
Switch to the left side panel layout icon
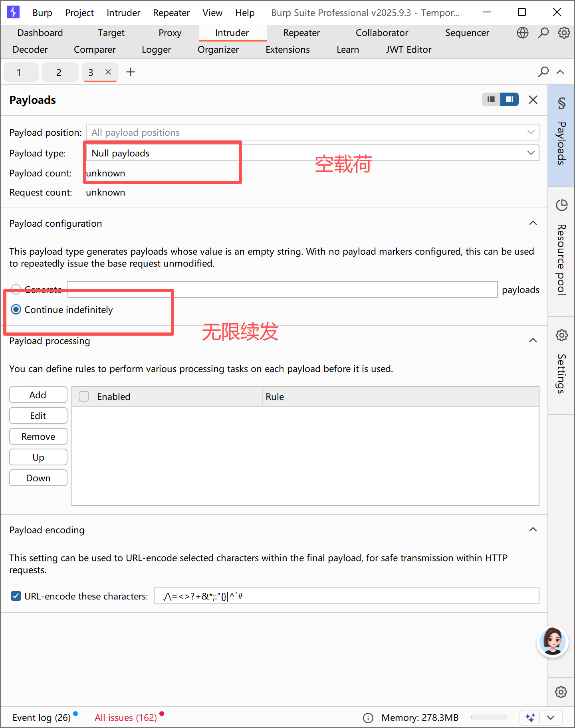click(491, 99)
